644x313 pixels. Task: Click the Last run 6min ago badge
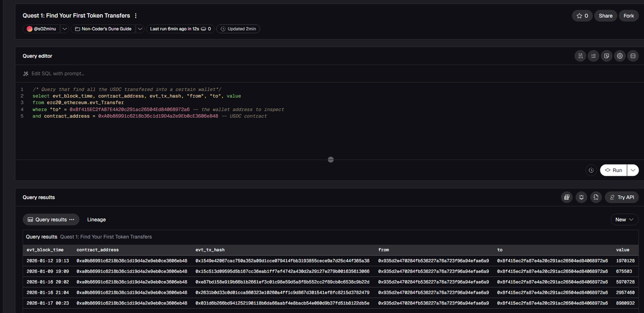point(180,28)
